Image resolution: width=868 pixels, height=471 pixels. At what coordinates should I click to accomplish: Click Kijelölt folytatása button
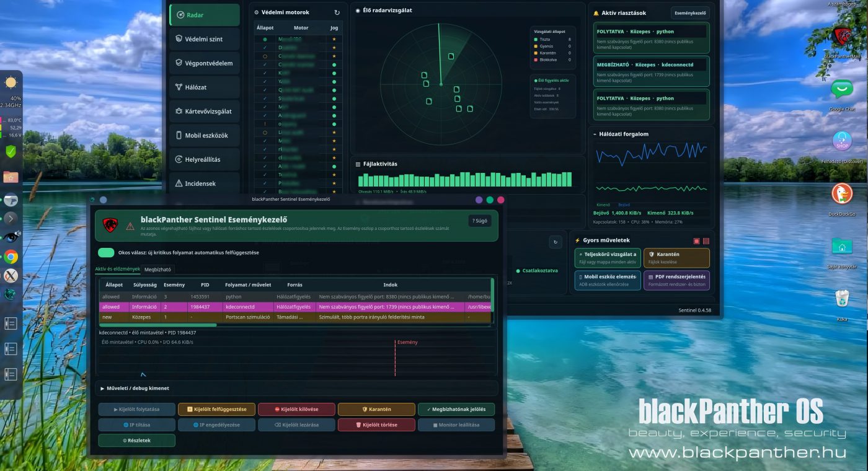137,409
